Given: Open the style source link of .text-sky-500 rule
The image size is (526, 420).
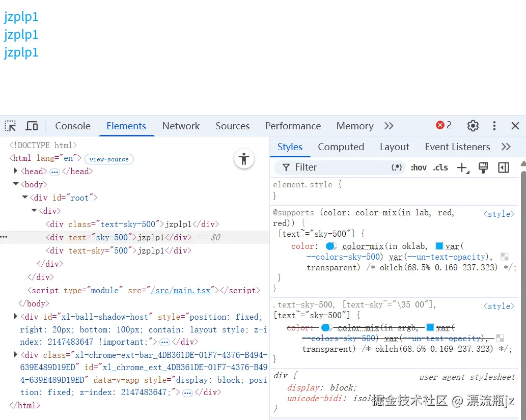Looking at the screenshot, I should (499, 306).
